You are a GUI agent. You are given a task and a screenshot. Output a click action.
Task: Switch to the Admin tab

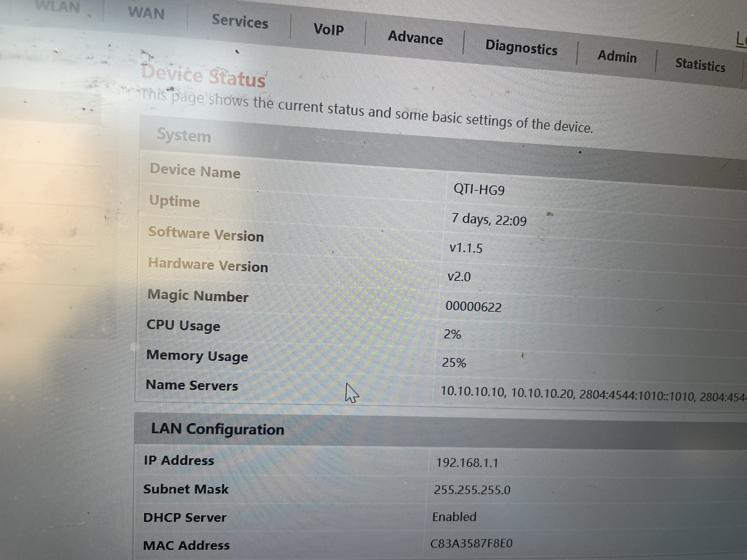click(x=617, y=56)
